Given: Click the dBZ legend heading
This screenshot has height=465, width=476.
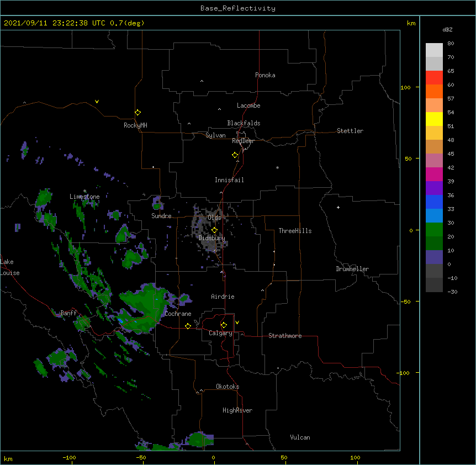Looking at the screenshot, I should (447, 29).
